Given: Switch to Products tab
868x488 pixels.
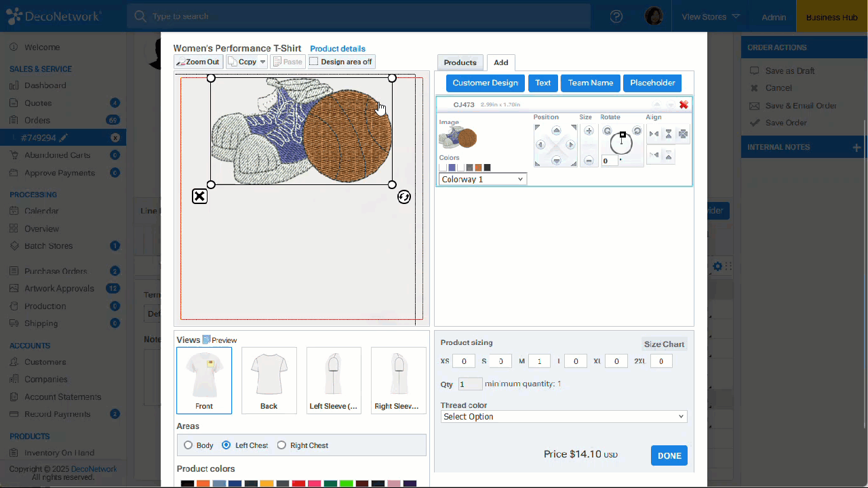Looking at the screenshot, I should tap(460, 62).
